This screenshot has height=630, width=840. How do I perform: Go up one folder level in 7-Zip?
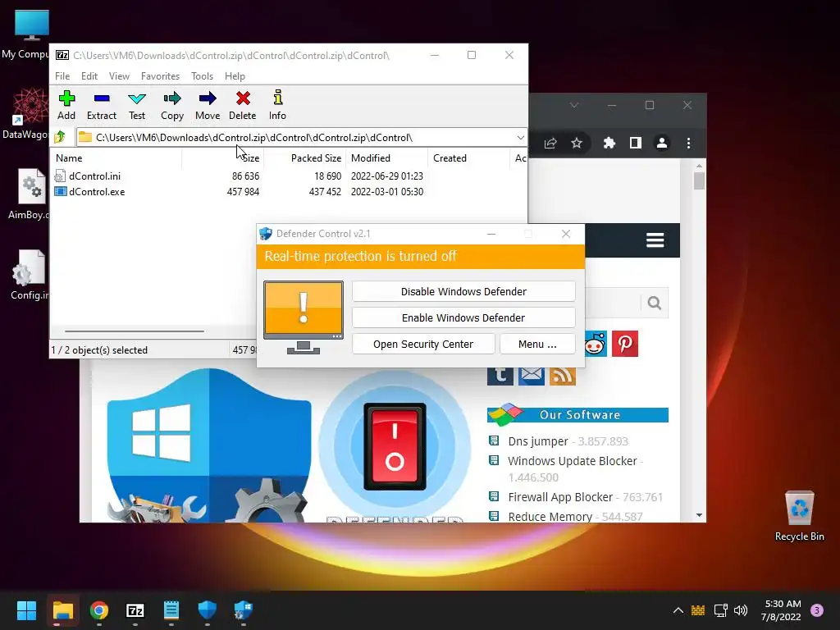click(x=60, y=137)
